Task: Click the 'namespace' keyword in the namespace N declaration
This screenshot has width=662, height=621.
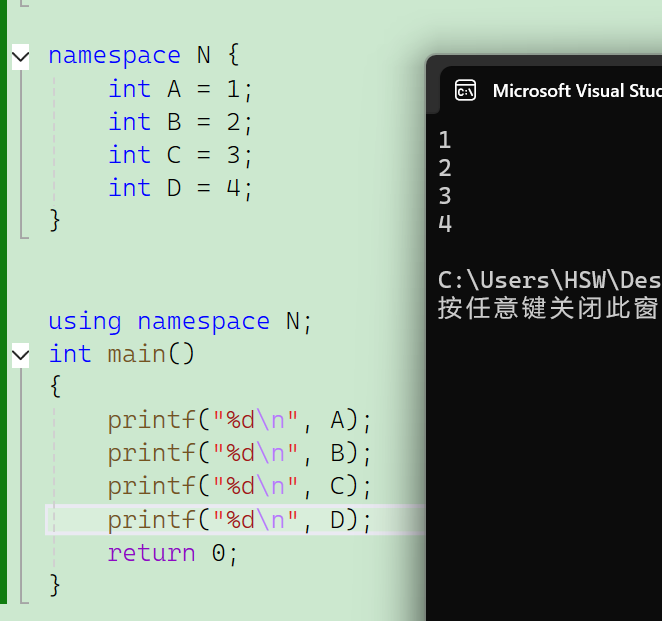Action: point(114,57)
